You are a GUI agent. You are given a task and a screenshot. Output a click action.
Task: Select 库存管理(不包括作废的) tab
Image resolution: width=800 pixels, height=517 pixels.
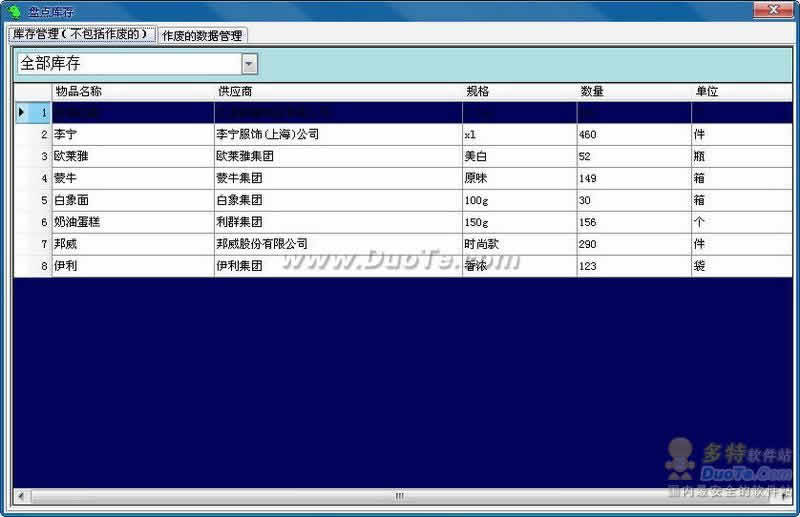coord(82,34)
